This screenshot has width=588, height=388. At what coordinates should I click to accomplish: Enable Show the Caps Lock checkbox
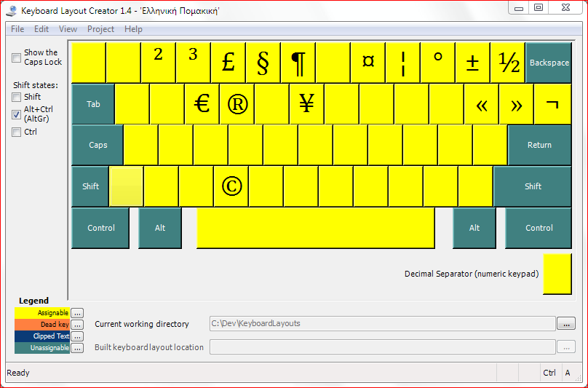pyautogui.click(x=16, y=58)
